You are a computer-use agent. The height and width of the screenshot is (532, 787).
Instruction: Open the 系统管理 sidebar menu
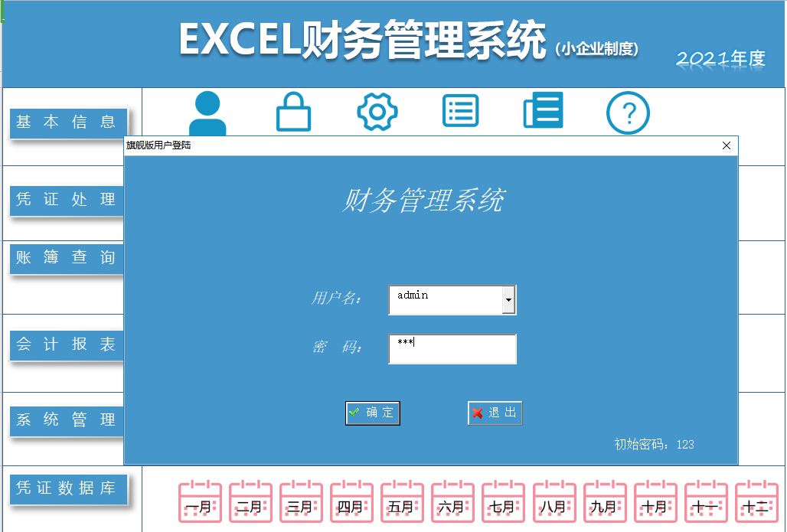(x=67, y=420)
